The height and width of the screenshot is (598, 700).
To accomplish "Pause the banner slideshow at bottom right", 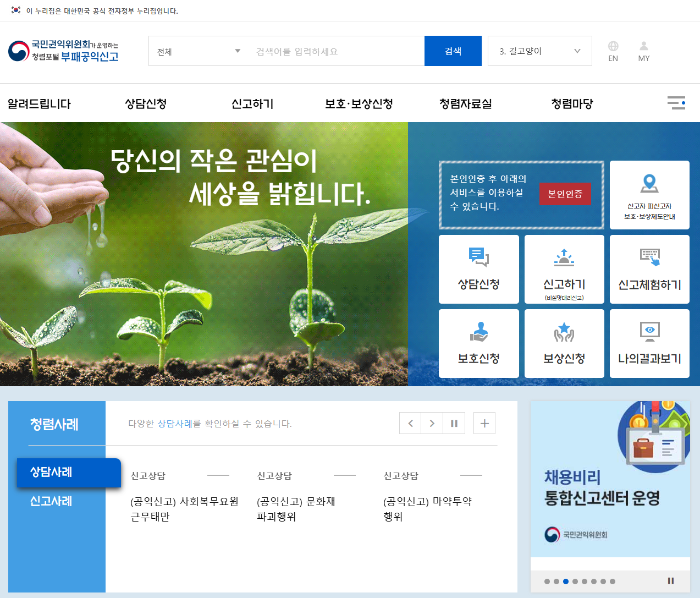I will (670, 580).
